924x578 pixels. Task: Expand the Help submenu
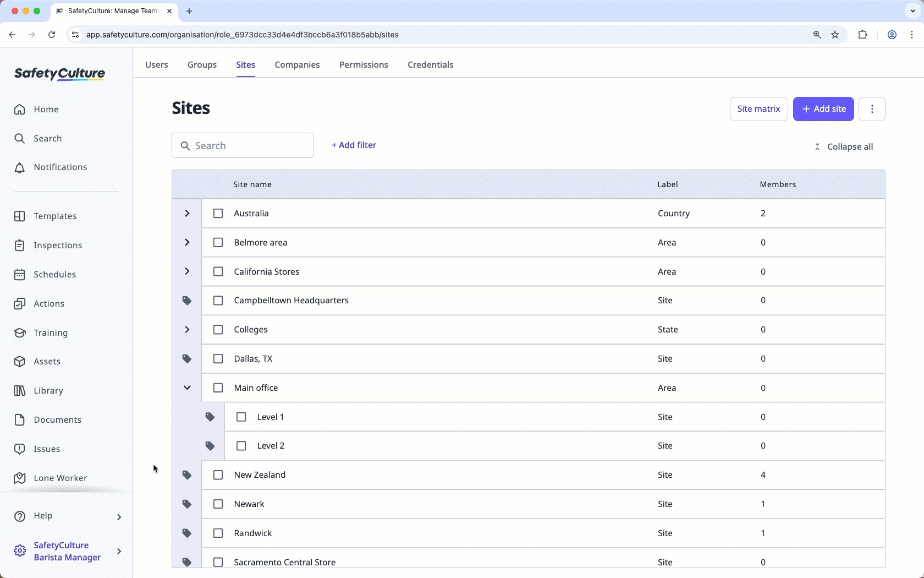click(119, 517)
